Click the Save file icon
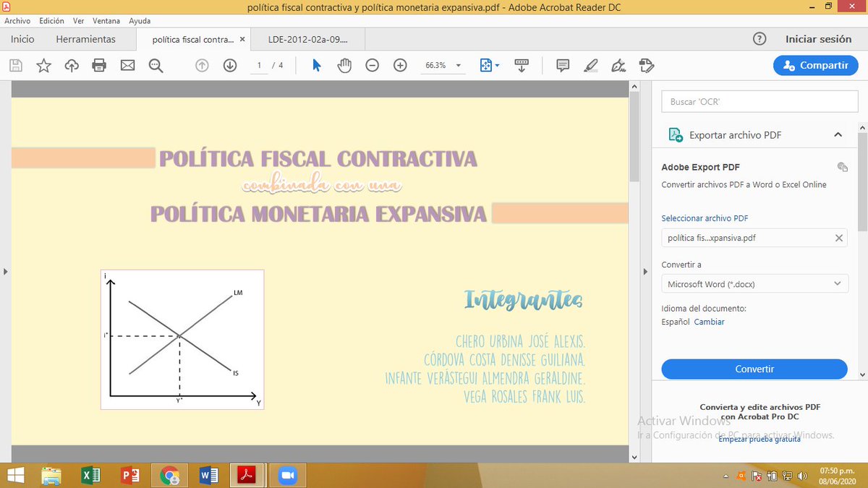The image size is (868, 488). 16,65
